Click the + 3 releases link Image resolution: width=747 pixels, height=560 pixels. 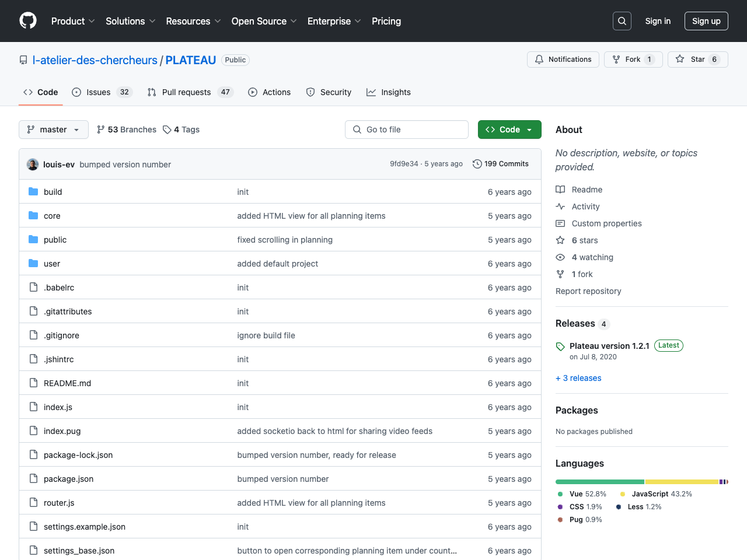click(x=578, y=378)
